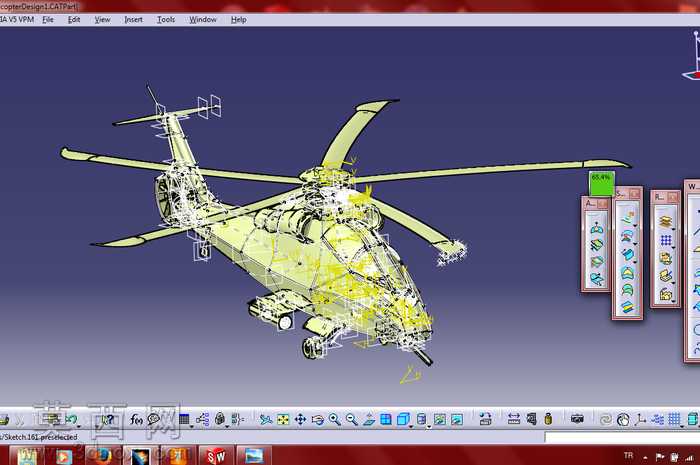Open the Edit menu
Viewport: 700px width, 465px height.
point(74,20)
